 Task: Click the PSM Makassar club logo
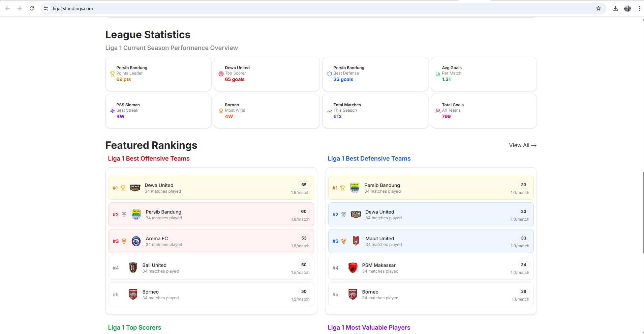point(353,268)
